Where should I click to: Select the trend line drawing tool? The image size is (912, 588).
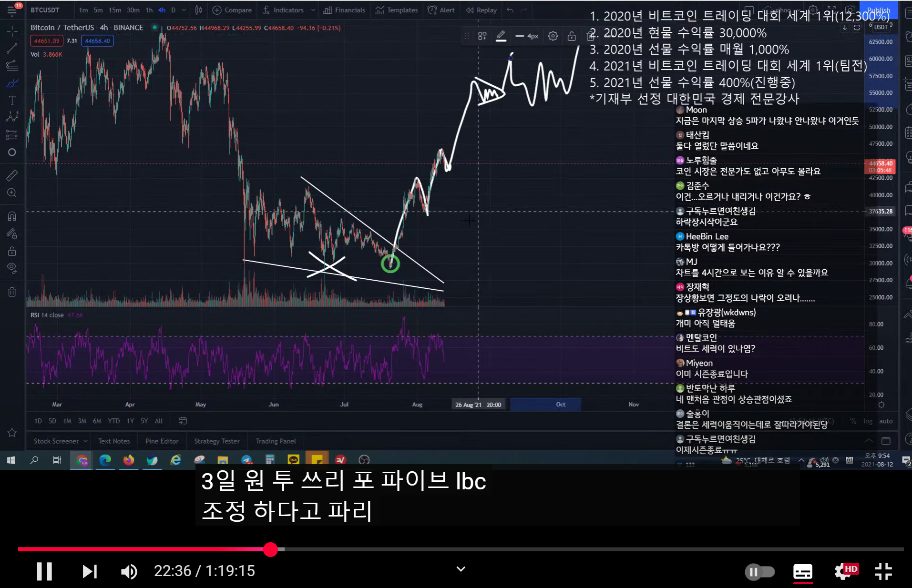(x=12, y=48)
